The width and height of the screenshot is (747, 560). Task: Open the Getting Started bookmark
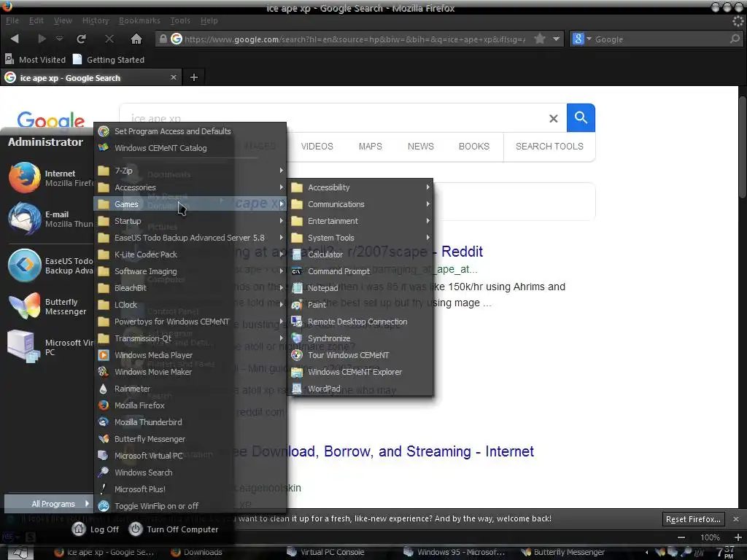(x=109, y=60)
